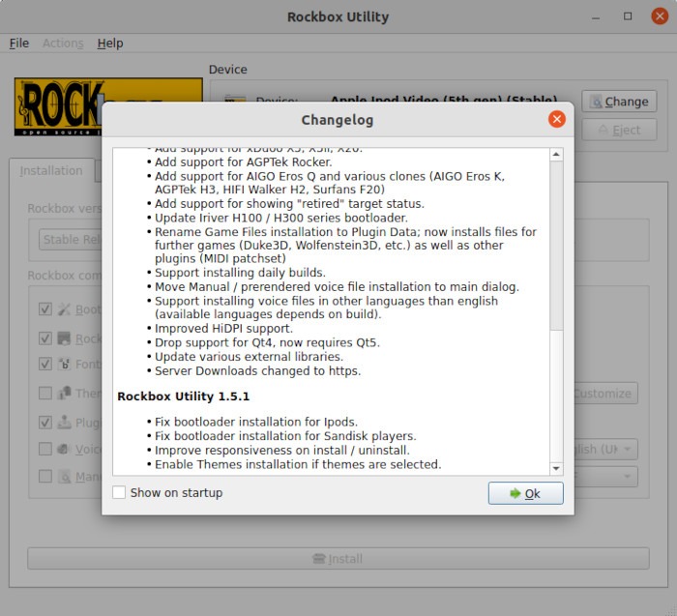Click the changelog scrollbar up arrow
Image resolution: width=677 pixels, height=616 pixels.
(x=556, y=154)
